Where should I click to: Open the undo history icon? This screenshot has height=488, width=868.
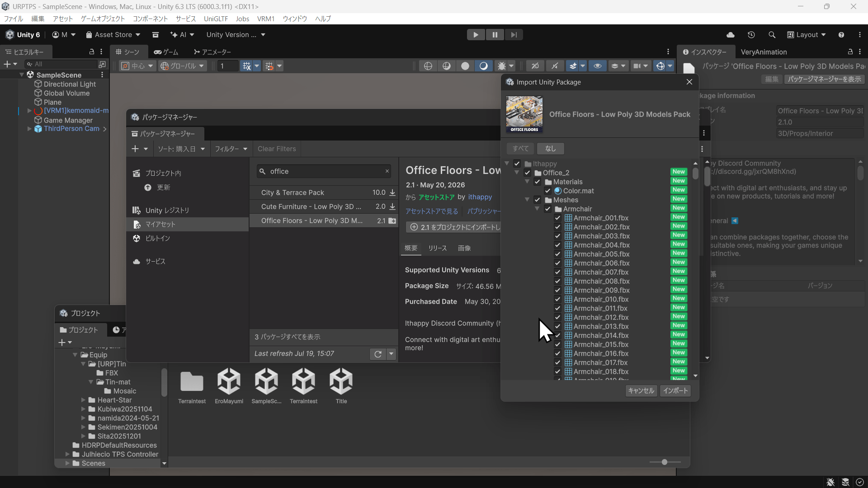(x=751, y=35)
